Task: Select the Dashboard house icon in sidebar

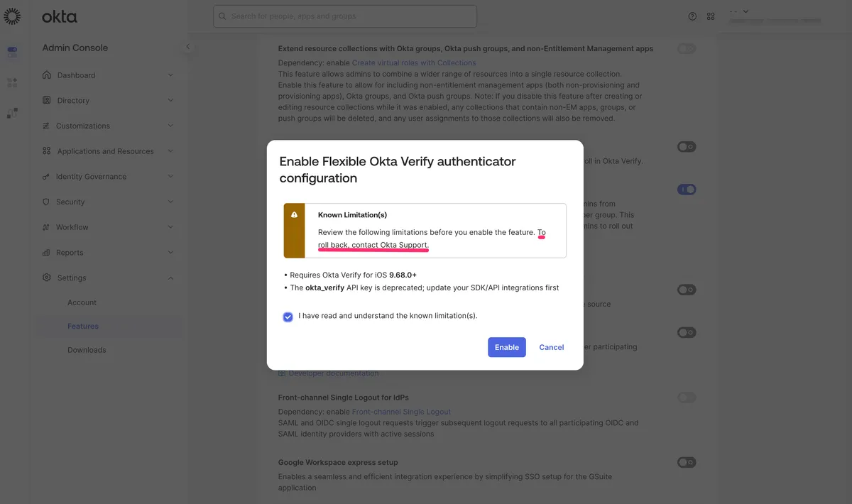Action: tap(47, 75)
